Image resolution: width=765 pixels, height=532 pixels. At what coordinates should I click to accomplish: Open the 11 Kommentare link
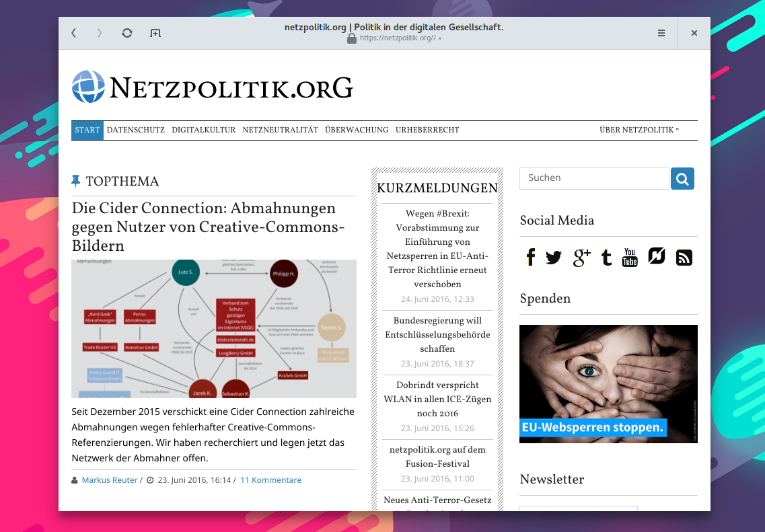pyautogui.click(x=270, y=480)
